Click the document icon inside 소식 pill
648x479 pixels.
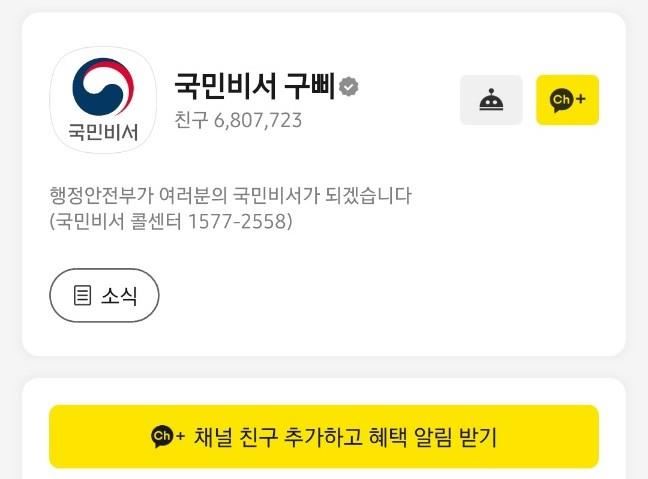point(82,296)
